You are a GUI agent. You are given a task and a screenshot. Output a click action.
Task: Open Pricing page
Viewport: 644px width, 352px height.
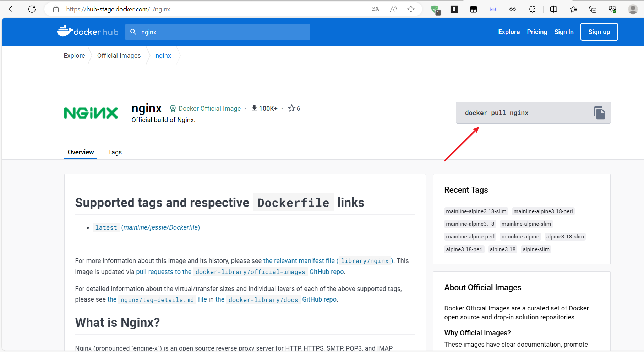tap(537, 32)
